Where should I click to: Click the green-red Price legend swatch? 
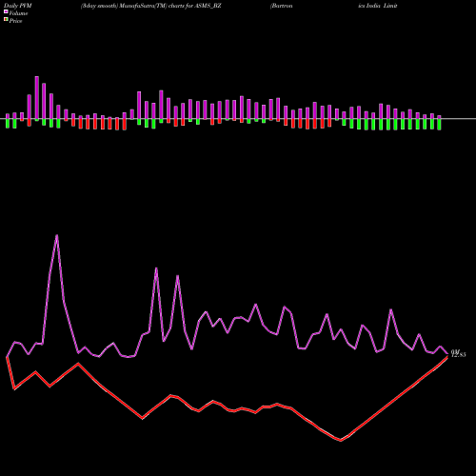click(x=6, y=20)
